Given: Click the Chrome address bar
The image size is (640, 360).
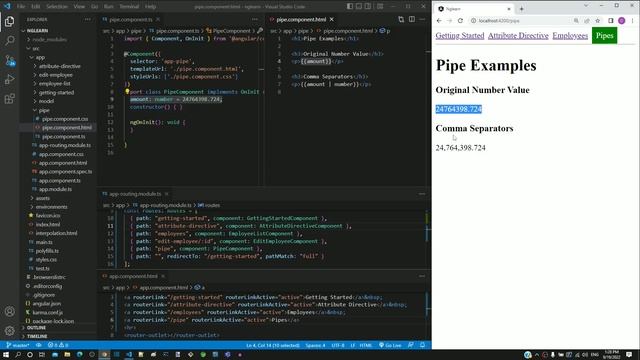Looking at the screenshot, I should coord(521,20).
